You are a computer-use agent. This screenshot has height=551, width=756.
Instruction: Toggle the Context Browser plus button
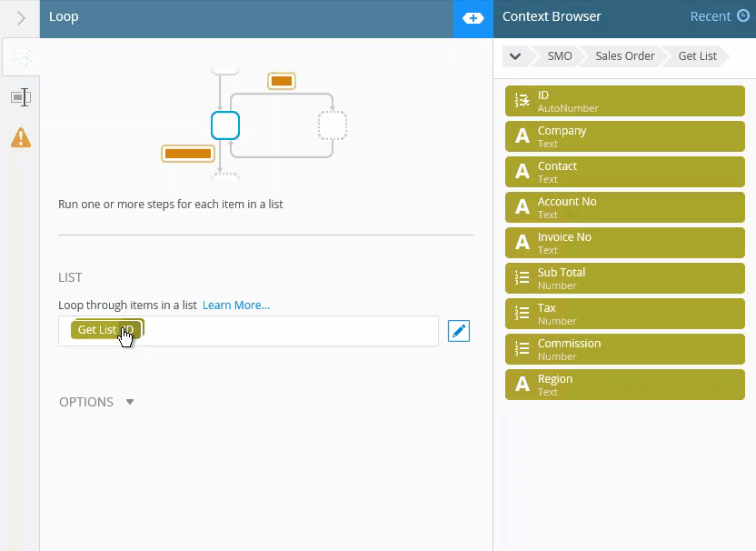pyautogui.click(x=473, y=18)
